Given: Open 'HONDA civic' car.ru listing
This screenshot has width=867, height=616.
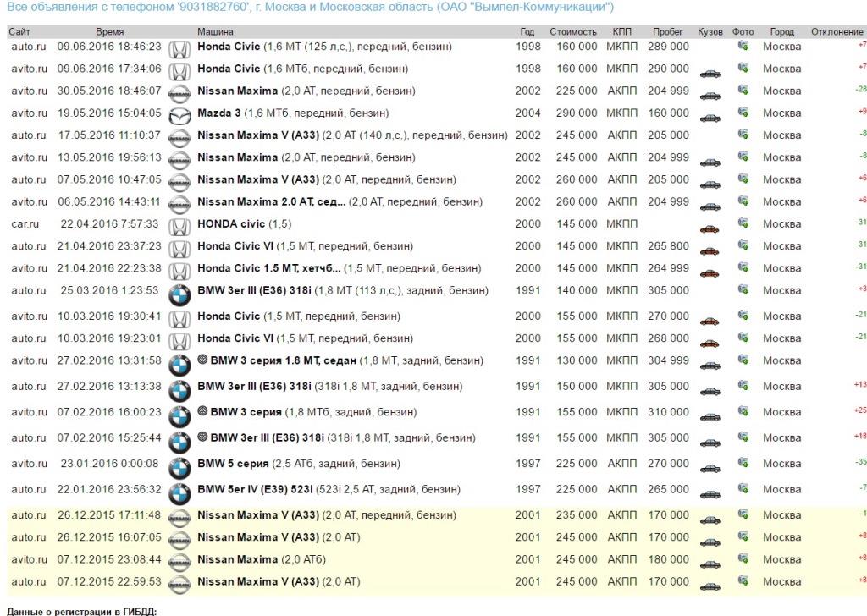Looking at the screenshot, I should [x=231, y=223].
